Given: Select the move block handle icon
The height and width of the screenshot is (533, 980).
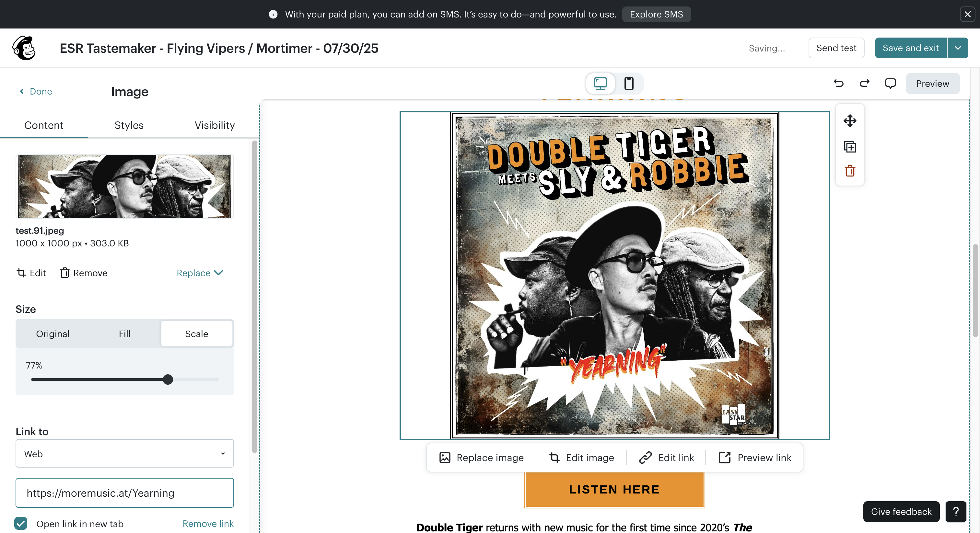Looking at the screenshot, I should [x=850, y=121].
